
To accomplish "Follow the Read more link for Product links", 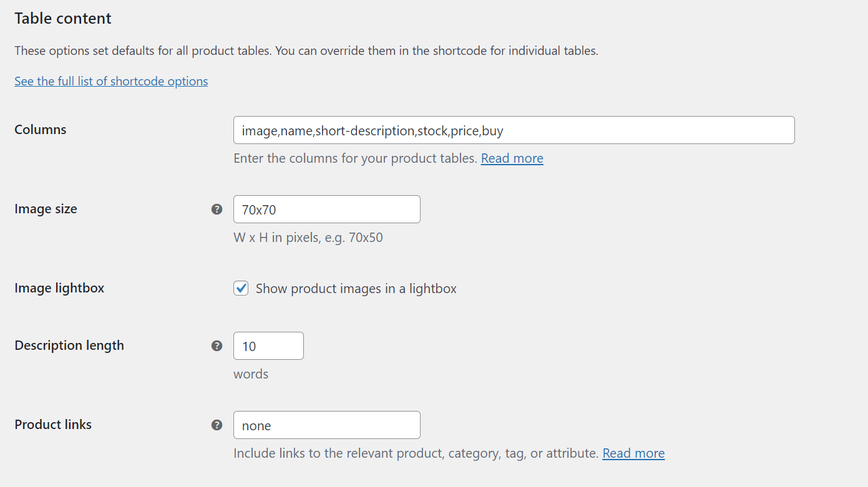I will (633, 453).
